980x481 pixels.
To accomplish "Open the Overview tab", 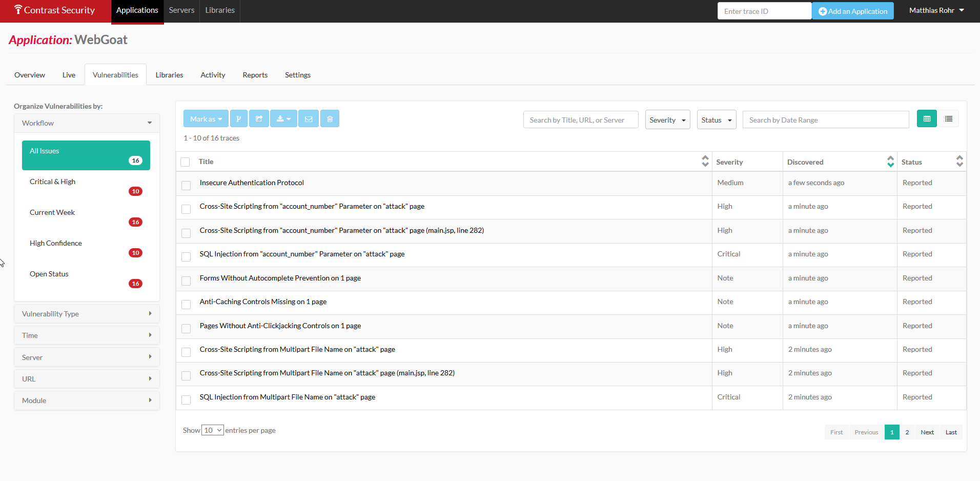I will tap(30, 75).
